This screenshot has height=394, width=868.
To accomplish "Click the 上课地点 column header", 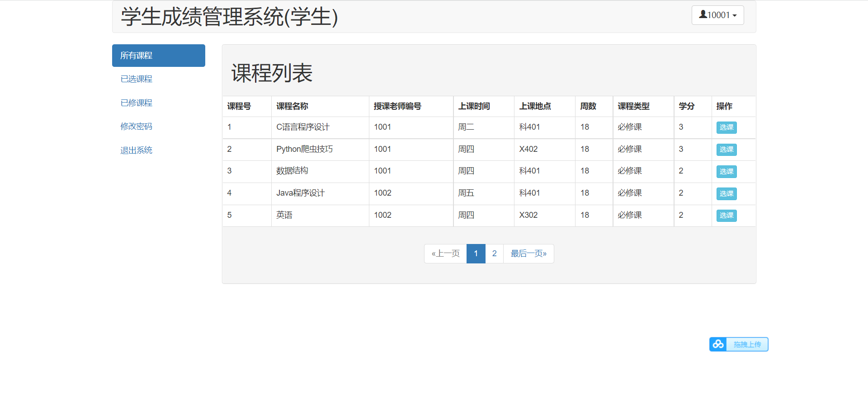I will pyautogui.click(x=535, y=106).
